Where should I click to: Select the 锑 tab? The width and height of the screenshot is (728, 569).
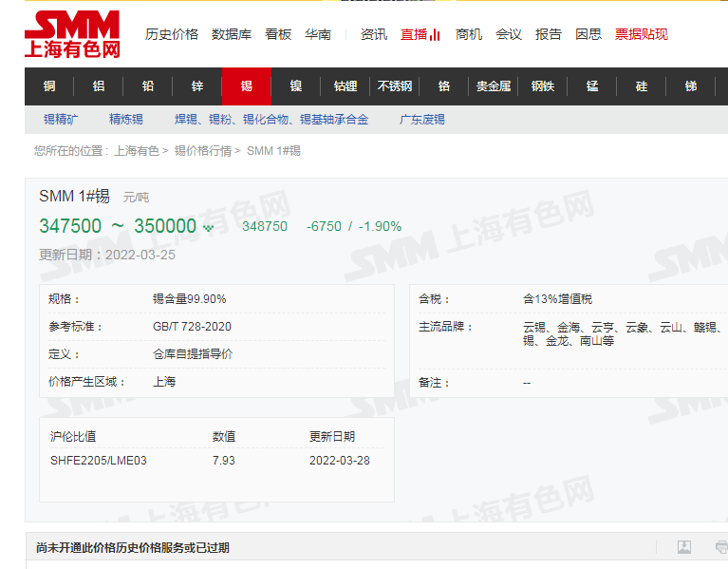pos(691,86)
